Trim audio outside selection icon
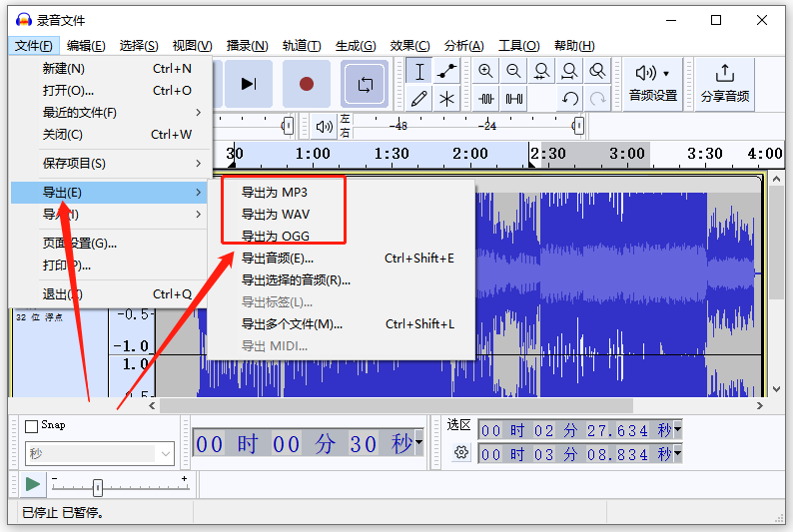793x532 pixels. [x=486, y=99]
